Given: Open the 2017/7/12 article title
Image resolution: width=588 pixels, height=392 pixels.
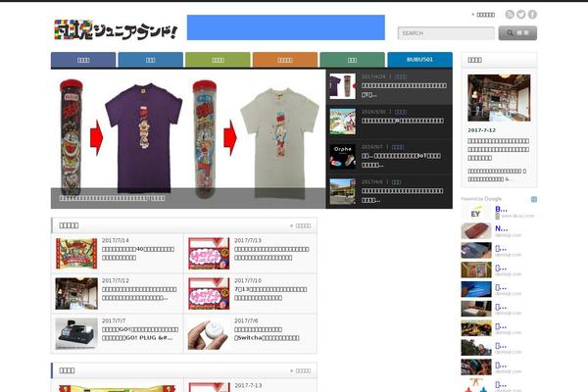Looking at the screenshot, I should pyautogui.click(x=139, y=293).
